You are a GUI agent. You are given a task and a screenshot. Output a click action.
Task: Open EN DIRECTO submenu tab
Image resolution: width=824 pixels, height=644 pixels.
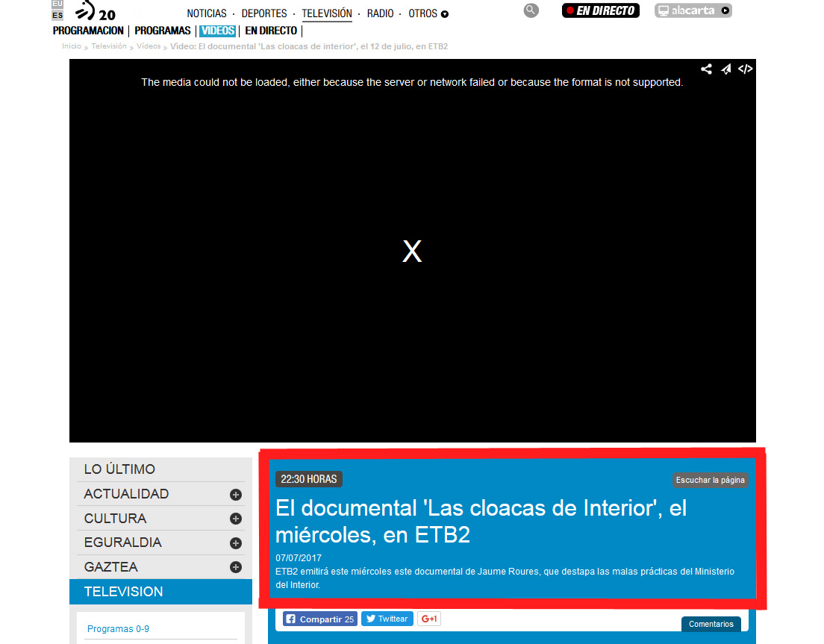[x=271, y=31]
